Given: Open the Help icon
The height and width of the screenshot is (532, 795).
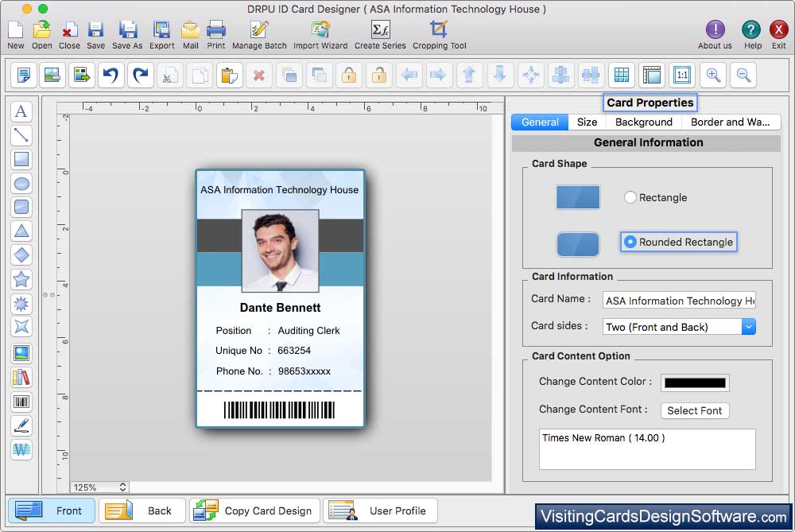Looking at the screenshot, I should coord(752,34).
